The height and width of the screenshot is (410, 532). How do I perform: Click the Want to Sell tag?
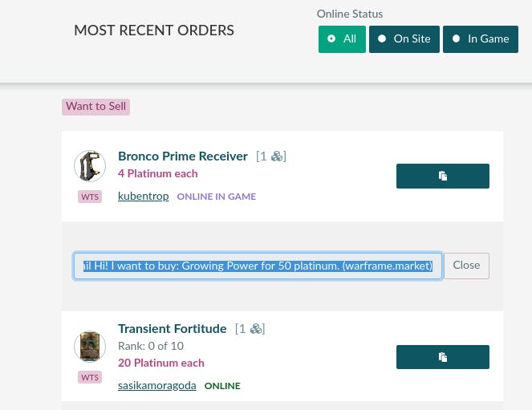coord(95,106)
